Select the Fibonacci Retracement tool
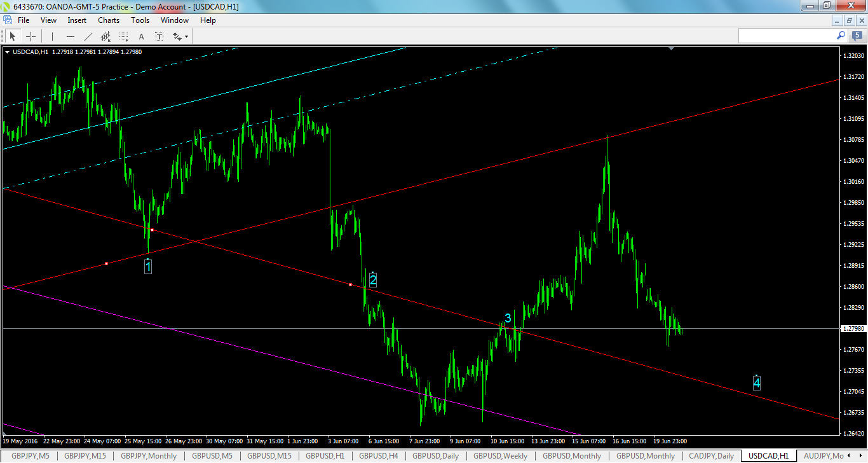Image resolution: width=868 pixels, height=463 pixels. tap(123, 36)
